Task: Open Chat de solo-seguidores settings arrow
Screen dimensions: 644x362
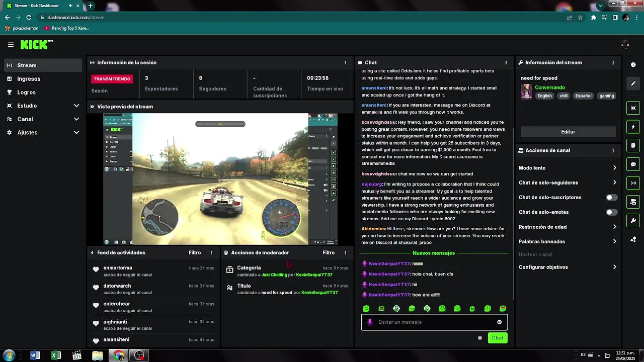Action: point(614,183)
